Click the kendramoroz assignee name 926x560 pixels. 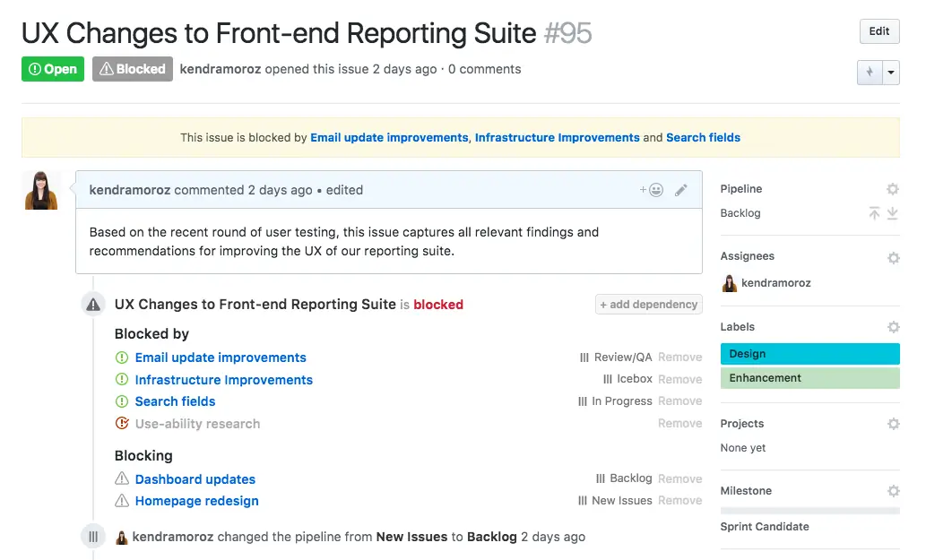[x=776, y=283]
